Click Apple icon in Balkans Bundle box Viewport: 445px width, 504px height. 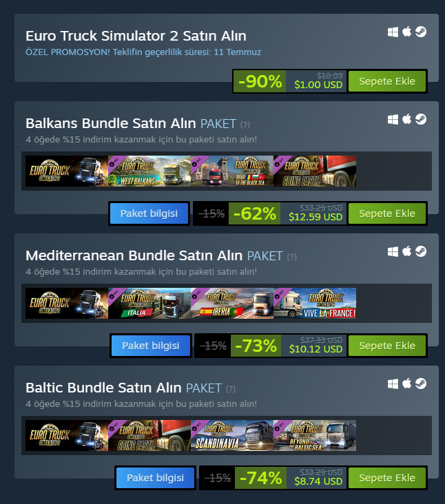(406, 119)
